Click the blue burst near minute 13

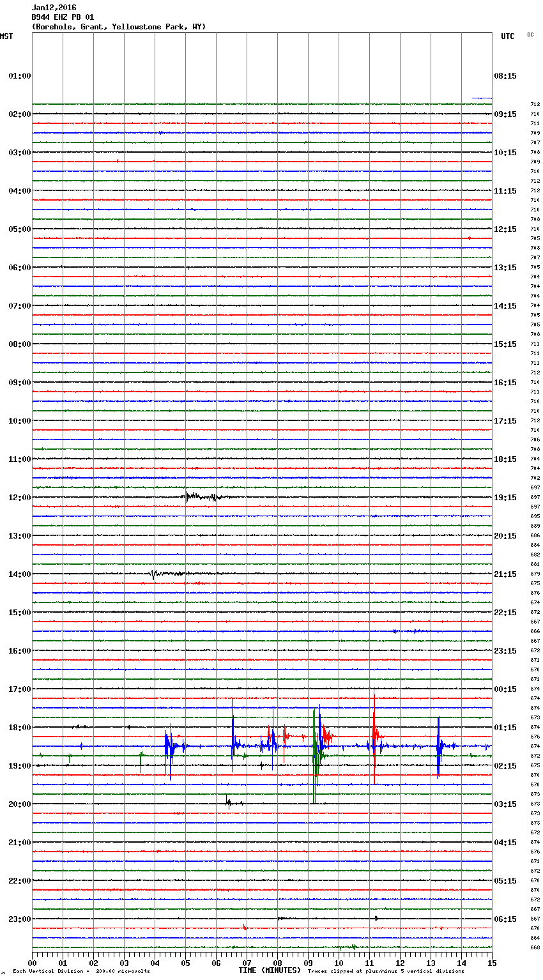tap(441, 746)
